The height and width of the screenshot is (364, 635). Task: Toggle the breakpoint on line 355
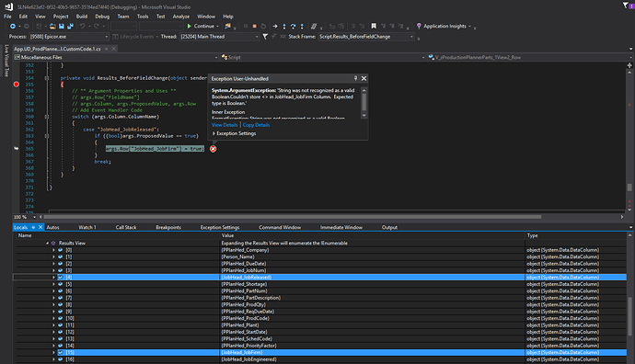[17, 85]
